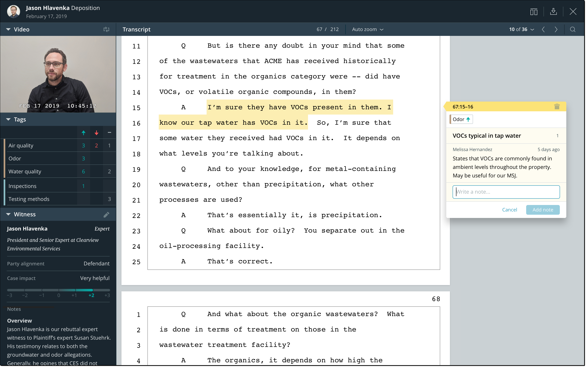Filter tags by green up arrow
This screenshot has height=369, width=588.
point(84,133)
